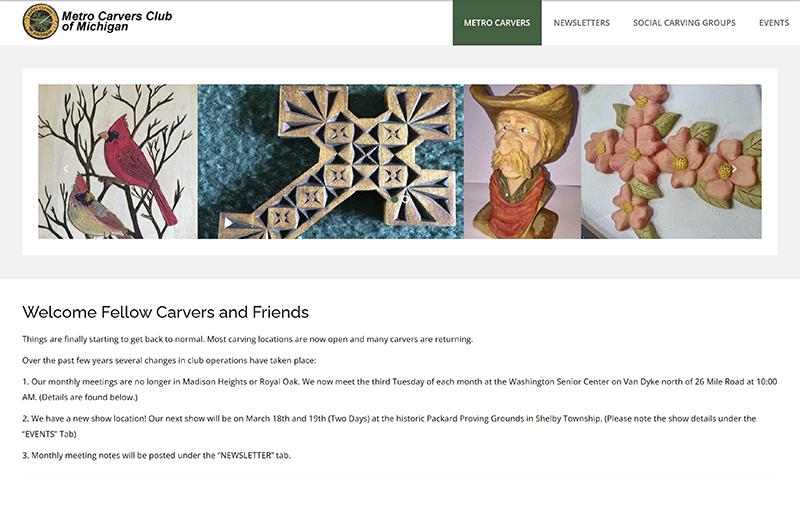800x510 pixels.
Task: Click the Metro Carvers Club of Michigan title
Action: [x=116, y=22]
